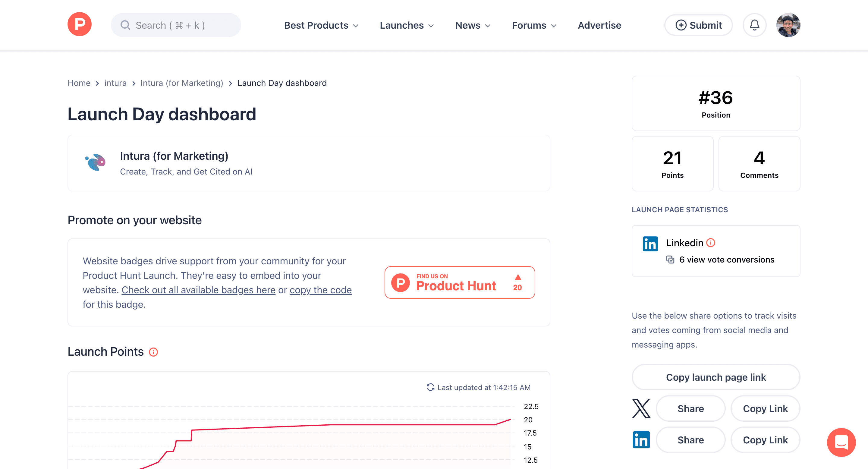Click Copy launch page link
The image size is (868, 469).
pos(716,377)
